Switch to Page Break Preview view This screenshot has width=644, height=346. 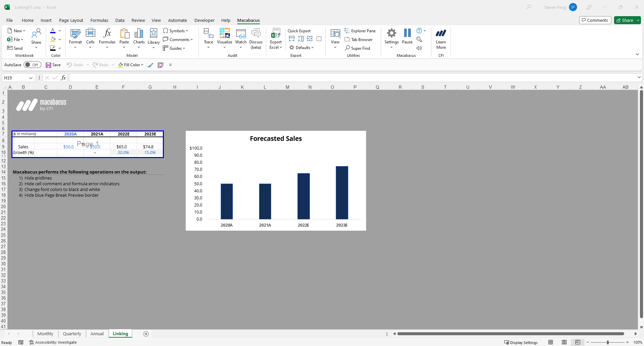pos(578,342)
